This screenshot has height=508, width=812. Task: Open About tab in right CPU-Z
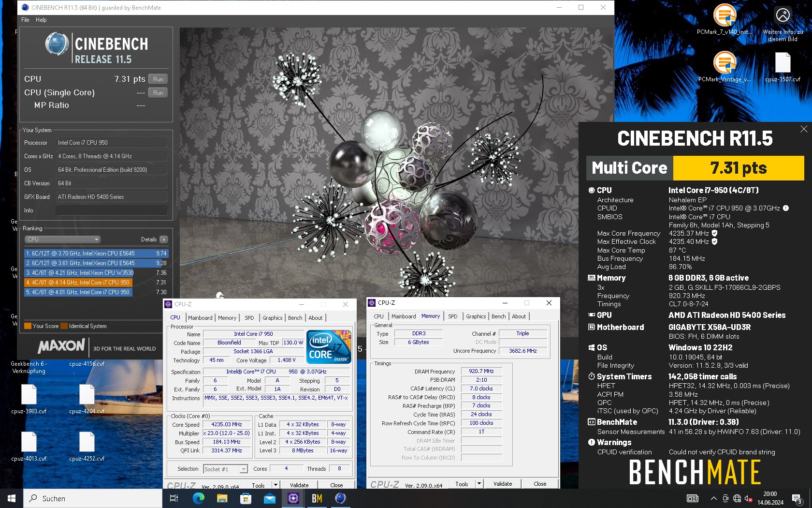click(x=519, y=316)
